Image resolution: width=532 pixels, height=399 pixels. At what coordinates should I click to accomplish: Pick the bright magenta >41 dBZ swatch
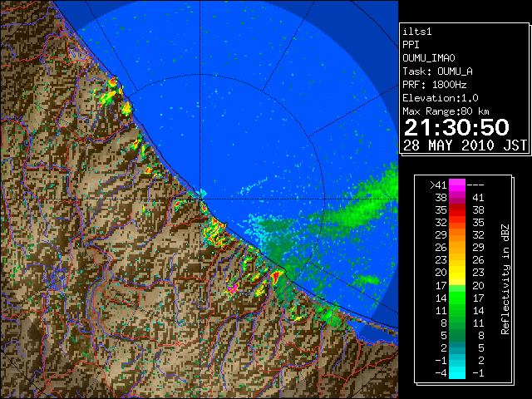[457, 185]
